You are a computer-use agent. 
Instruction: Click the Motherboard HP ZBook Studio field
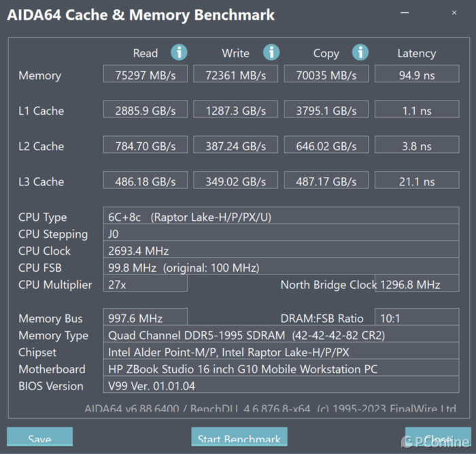point(280,369)
